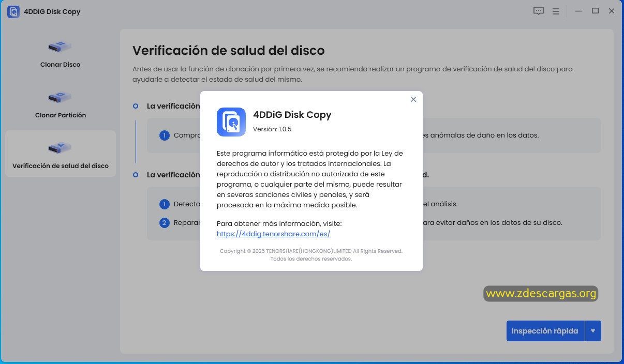The width and height of the screenshot is (624, 364).
Task: Click Todos los derechos reservados text
Action: [x=311, y=259]
